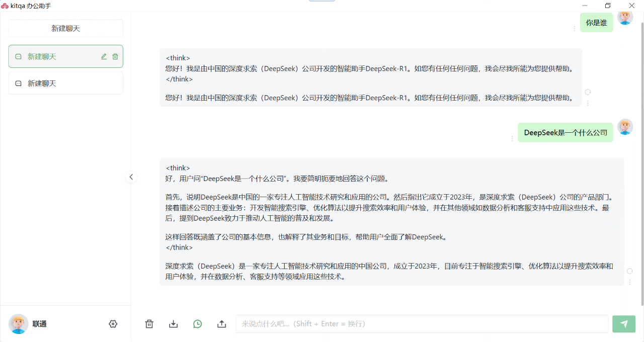Minimize the kitqa window
644x342 pixels.
[x=584, y=6]
